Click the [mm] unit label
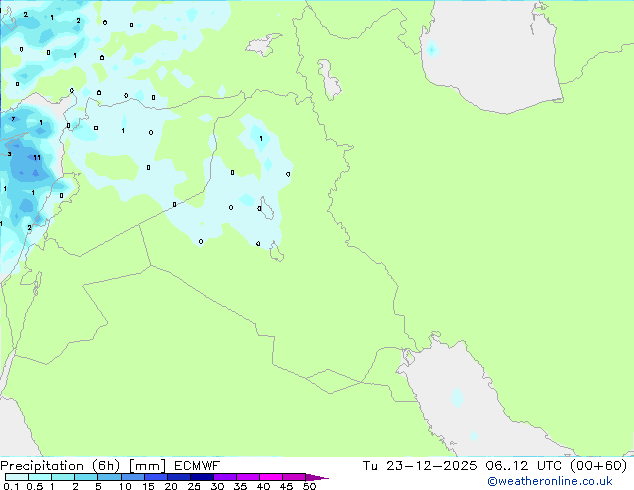This screenshot has width=634, height=490. [148, 466]
